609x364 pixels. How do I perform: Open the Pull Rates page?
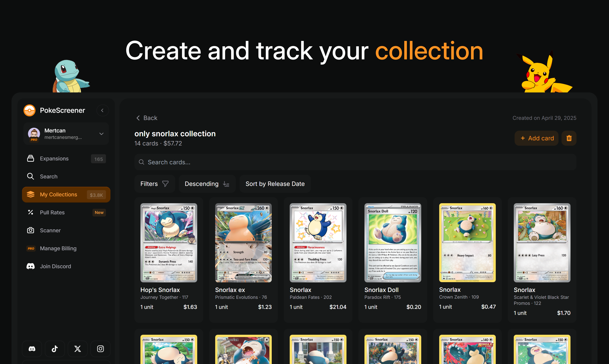pos(66,212)
